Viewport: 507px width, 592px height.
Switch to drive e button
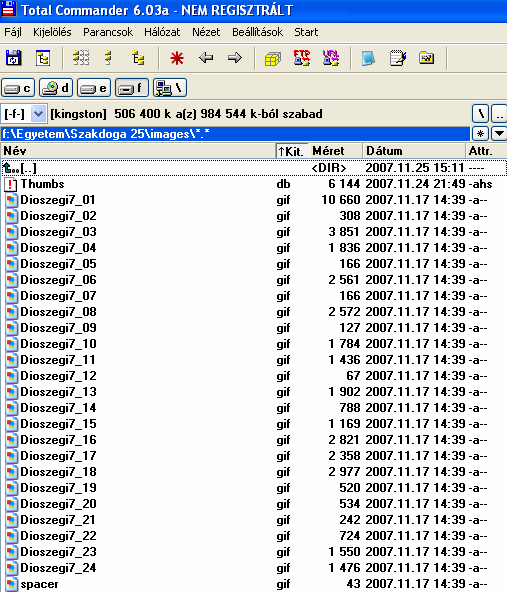tap(94, 88)
